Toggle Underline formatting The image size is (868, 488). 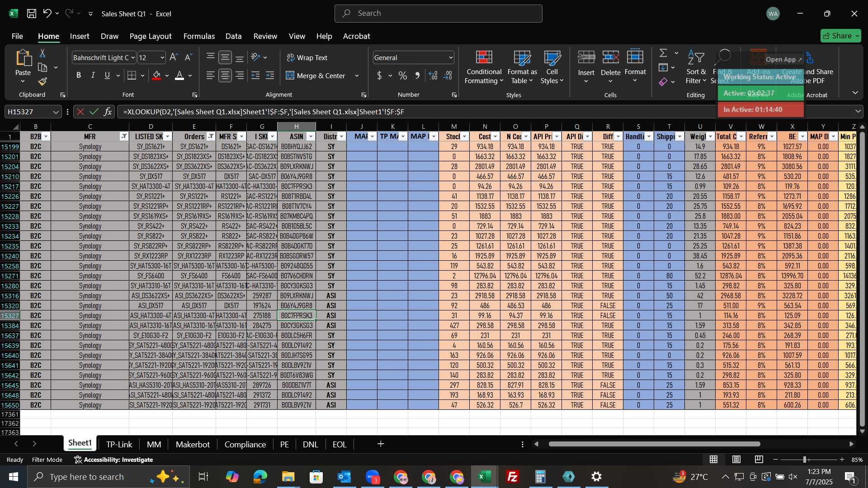pyautogui.click(x=107, y=75)
